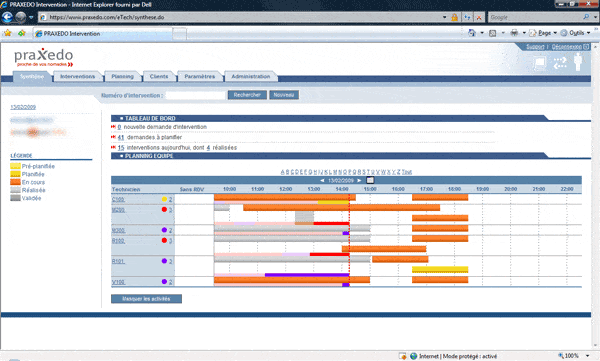Expand the Print options arrow
The image size is (600, 361).
pos(524,33)
